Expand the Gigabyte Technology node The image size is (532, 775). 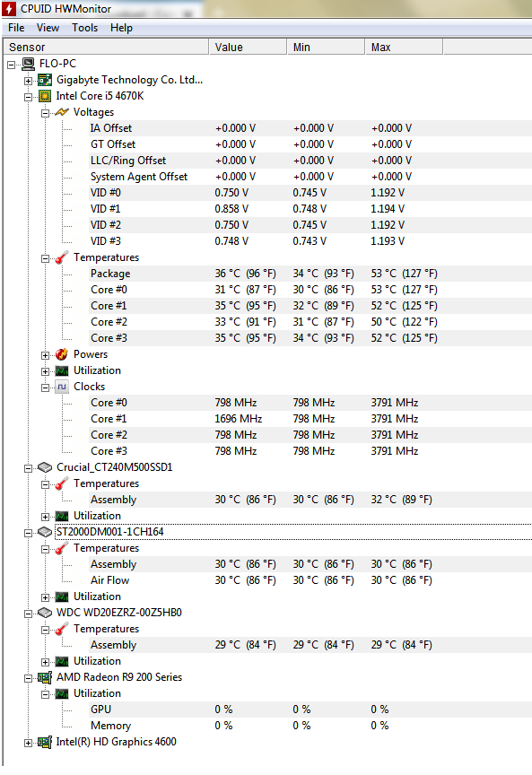28,81
